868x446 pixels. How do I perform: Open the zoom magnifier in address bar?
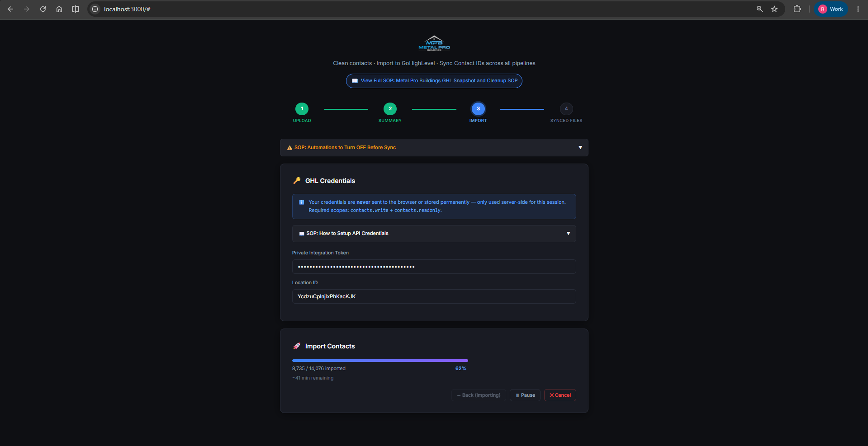pyautogui.click(x=760, y=9)
